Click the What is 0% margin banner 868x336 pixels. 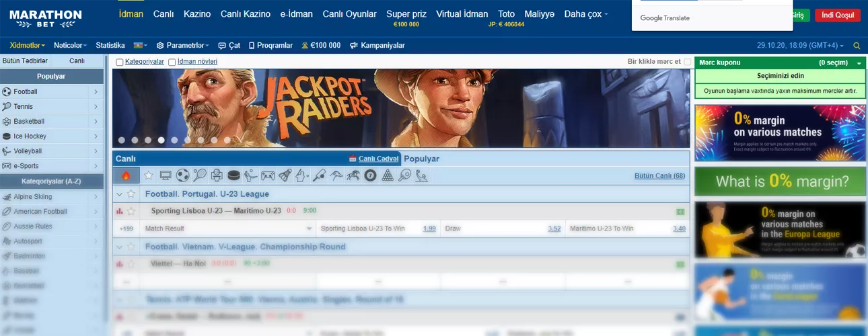click(780, 181)
